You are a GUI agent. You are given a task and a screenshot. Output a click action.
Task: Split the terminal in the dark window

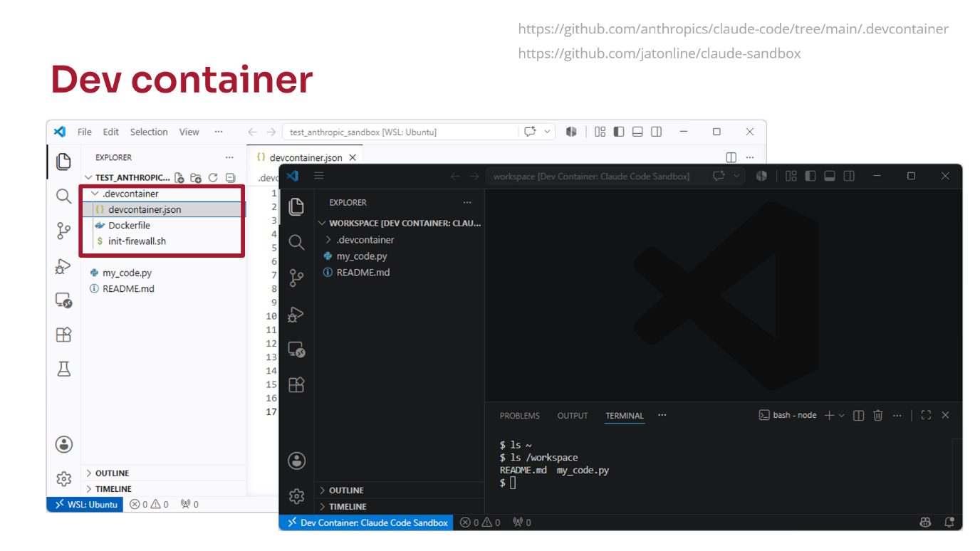pos(859,415)
